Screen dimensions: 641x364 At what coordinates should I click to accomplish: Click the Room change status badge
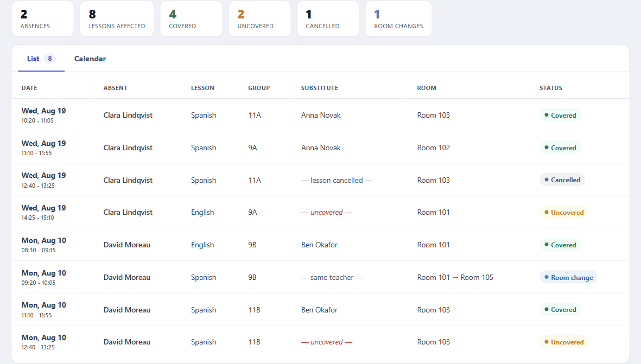(568, 277)
